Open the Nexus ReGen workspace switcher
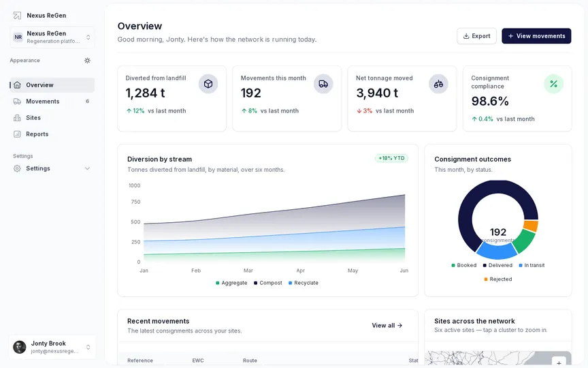Screen dimensions: 588x368 [x=52, y=37]
